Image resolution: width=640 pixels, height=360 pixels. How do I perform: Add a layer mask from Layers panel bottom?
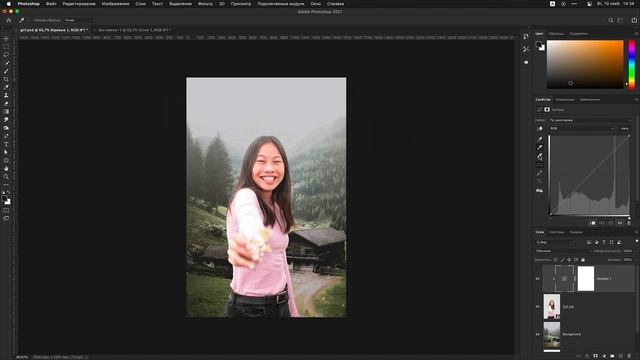click(x=596, y=356)
